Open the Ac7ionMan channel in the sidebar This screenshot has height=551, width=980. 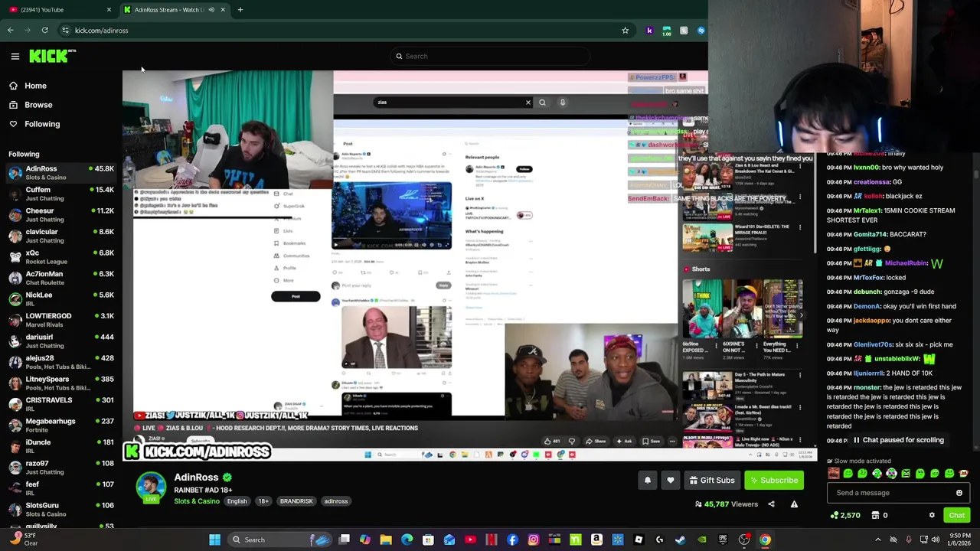[61, 278]
